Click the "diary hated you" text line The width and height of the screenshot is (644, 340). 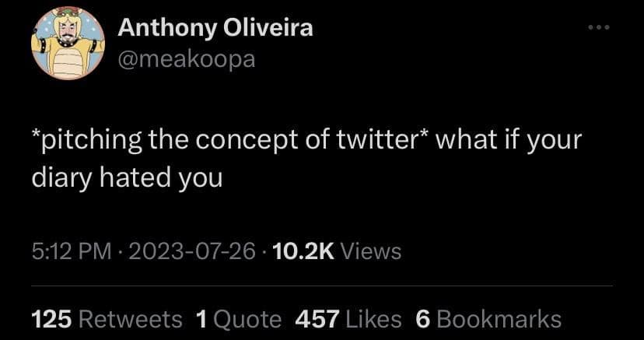pyautogui.click(x=127, y=177)
